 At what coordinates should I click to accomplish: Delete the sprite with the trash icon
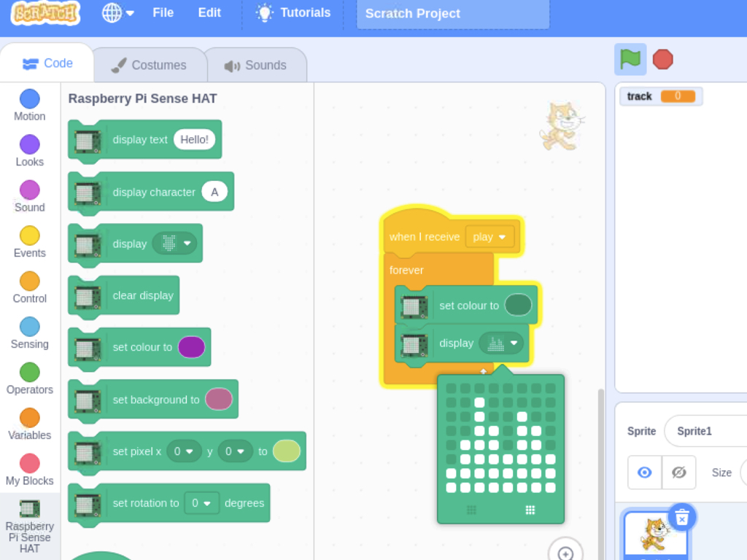tap(682, 517)
